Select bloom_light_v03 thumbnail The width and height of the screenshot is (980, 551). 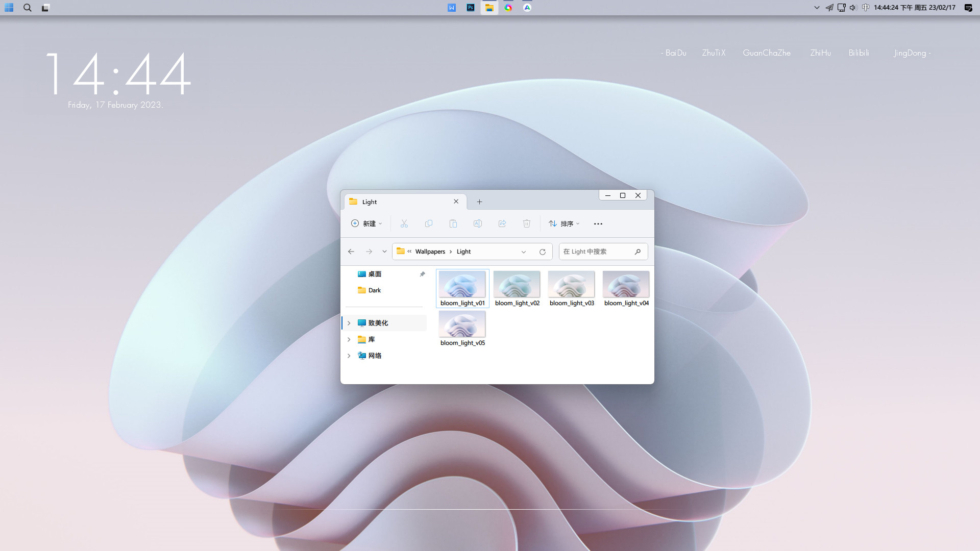pos(571,285)
